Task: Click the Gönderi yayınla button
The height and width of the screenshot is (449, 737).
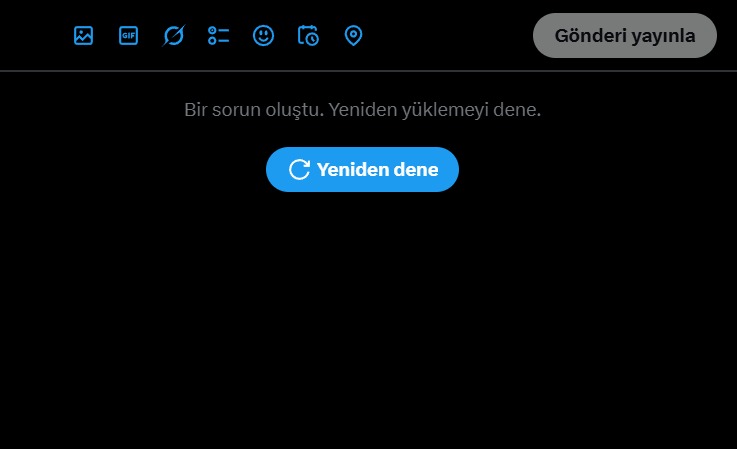Action: pos(625,36)
